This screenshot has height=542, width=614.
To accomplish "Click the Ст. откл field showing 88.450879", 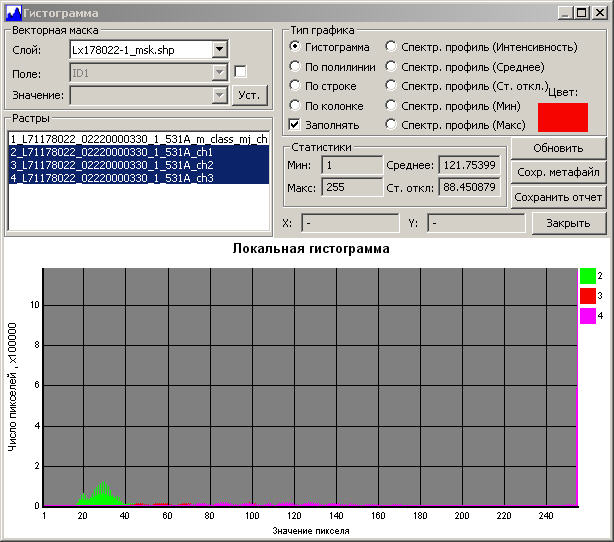I will click(x=470, y=187).
